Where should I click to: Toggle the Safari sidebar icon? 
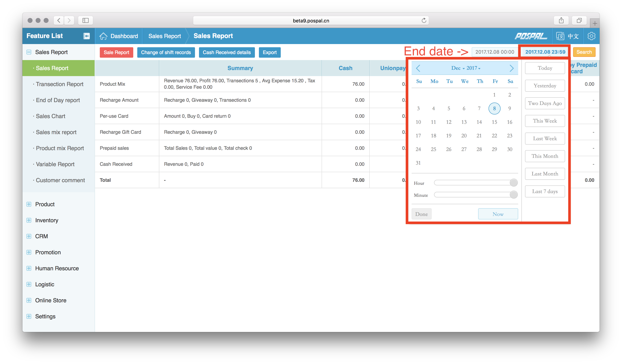(x=85, y=20)
